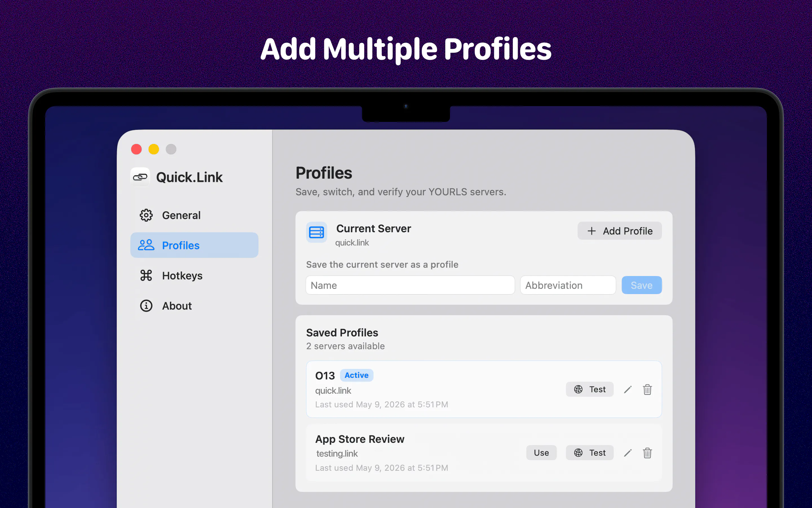
Task: Click the testing.link server address
Action: 337,454
